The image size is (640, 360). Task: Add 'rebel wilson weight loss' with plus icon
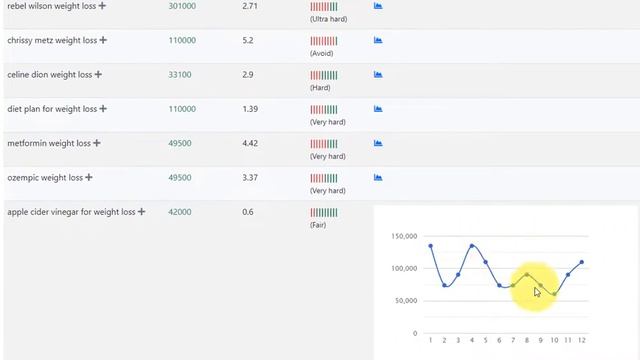[102, 6]
